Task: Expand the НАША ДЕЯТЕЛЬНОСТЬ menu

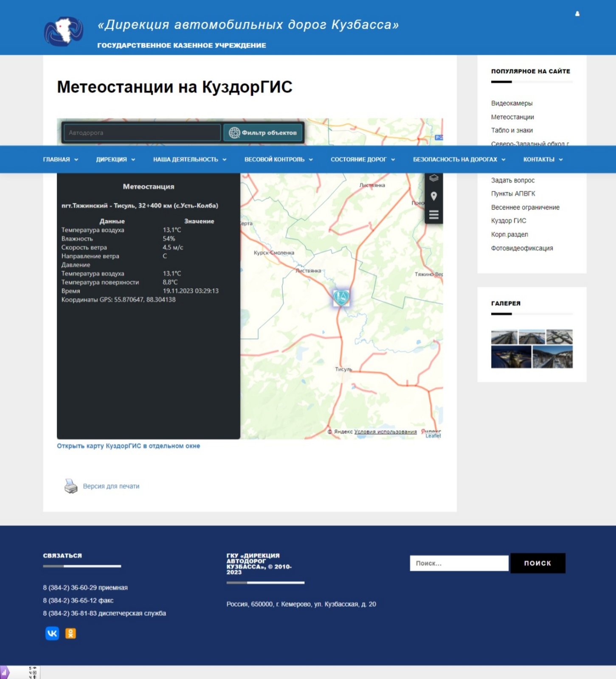Action: [190, 160]
